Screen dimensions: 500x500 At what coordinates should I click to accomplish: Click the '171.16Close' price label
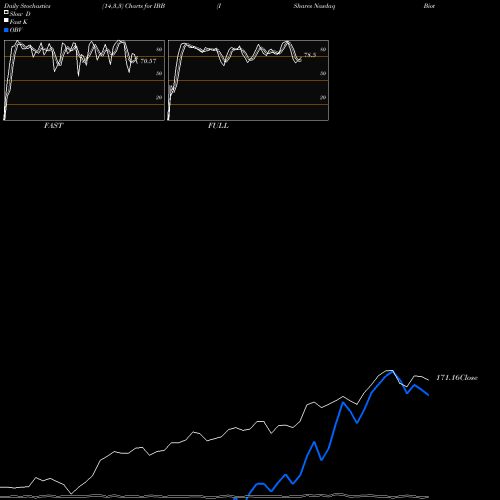click(x=457, y=378)
